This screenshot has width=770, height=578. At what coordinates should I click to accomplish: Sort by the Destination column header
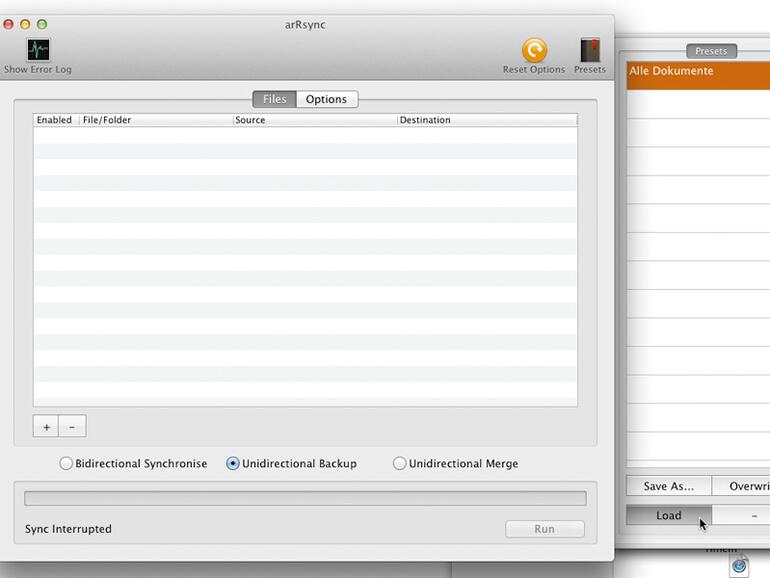pyautogui.click(x=487, y=120)
